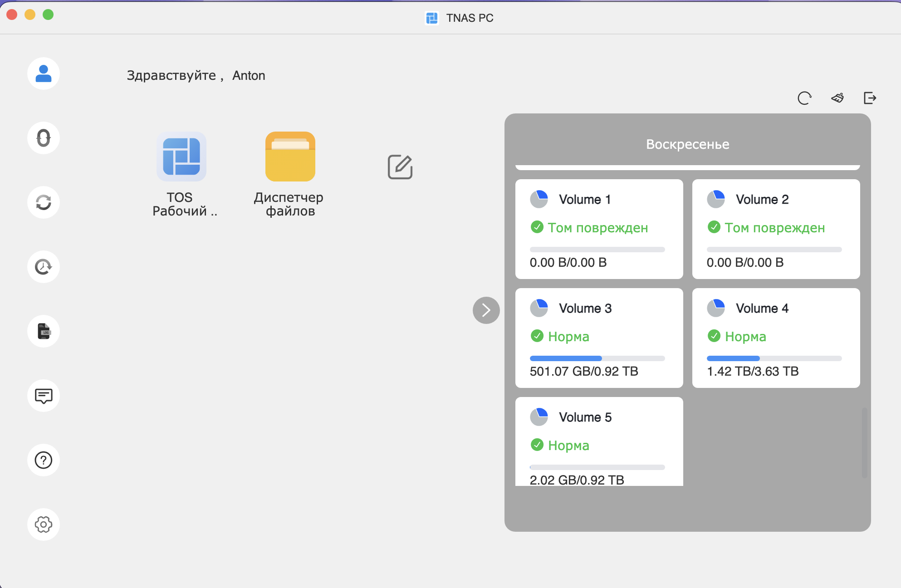This screenshot has height=588, width=901.
Task: Click the Volume 4 Норма check icon
Action: point(714,336)
